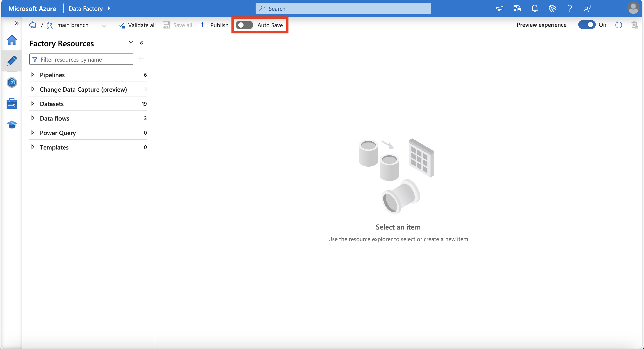Click on Templates section header
This screenshot has width=644, height=349.
click(54, 147)
